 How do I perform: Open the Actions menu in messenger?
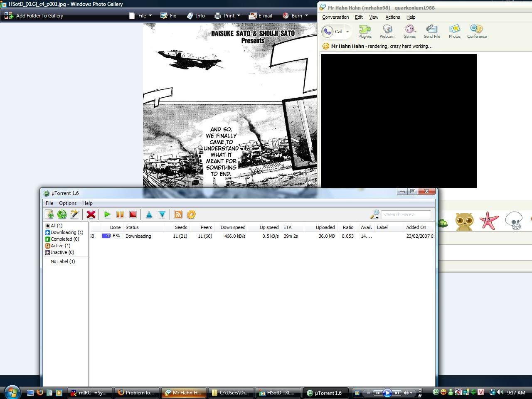click(392, 17)
